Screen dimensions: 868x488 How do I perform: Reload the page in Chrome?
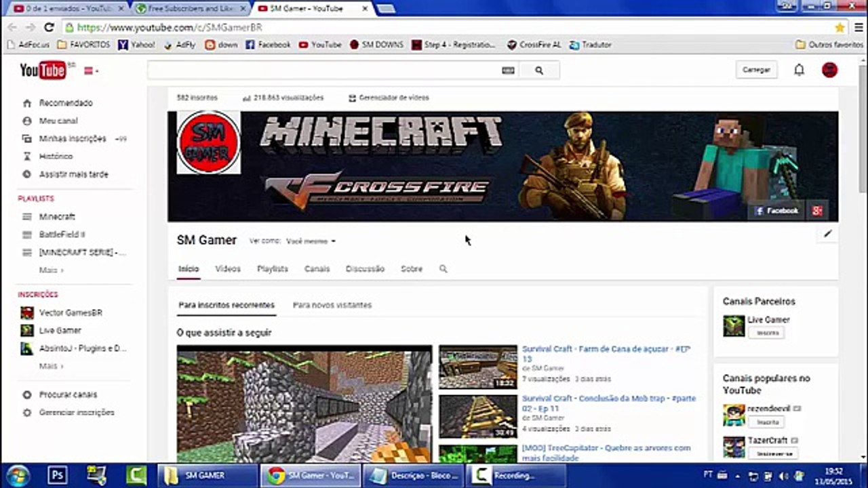[x=49, y=28]
